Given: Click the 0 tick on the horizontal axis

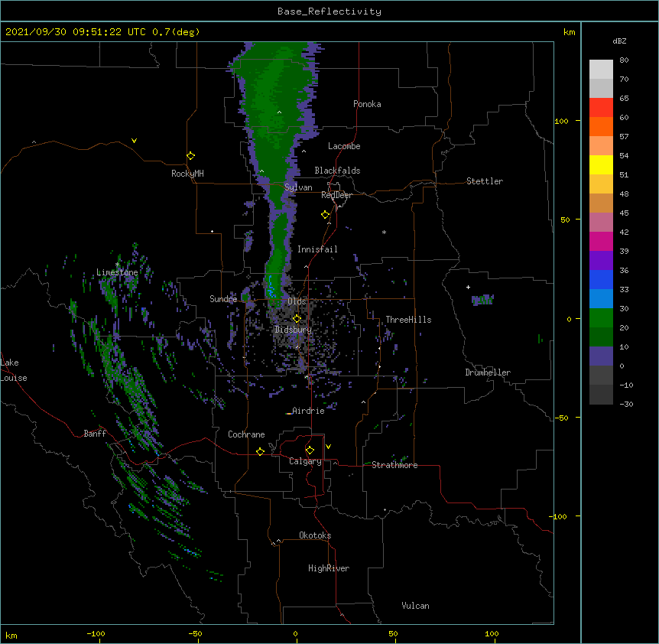Looking at the screenshot, I should [295, 633].
